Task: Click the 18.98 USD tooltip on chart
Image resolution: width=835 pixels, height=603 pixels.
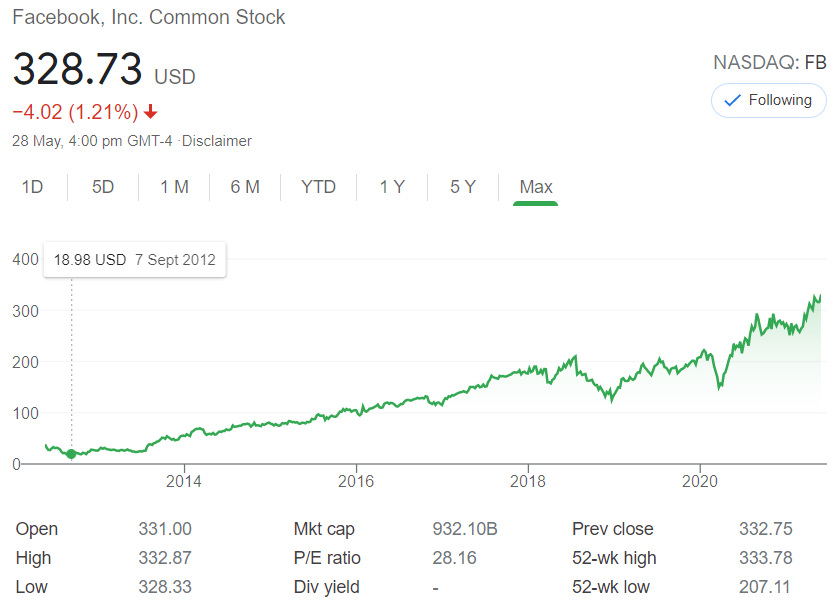Action: coord(135,260)
